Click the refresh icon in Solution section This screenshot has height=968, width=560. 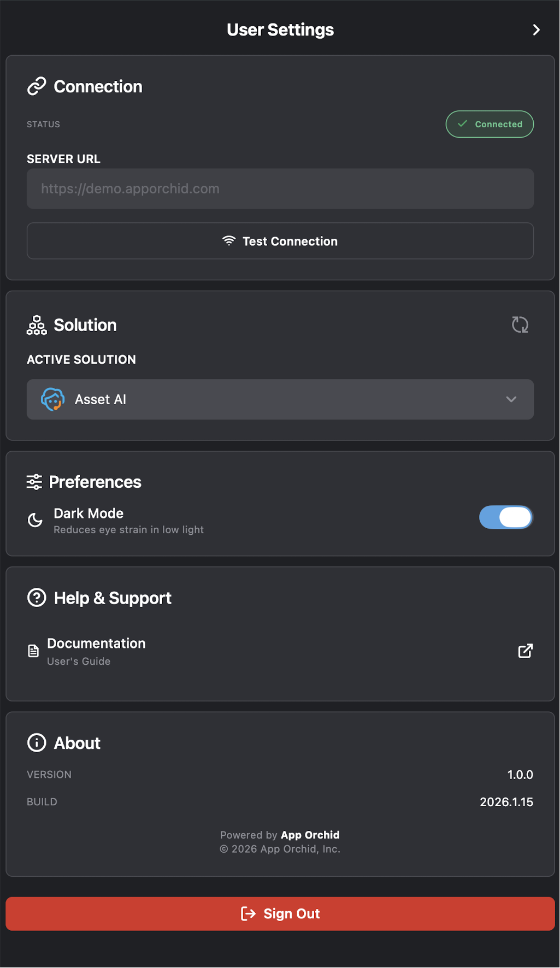tap(520, 324)
